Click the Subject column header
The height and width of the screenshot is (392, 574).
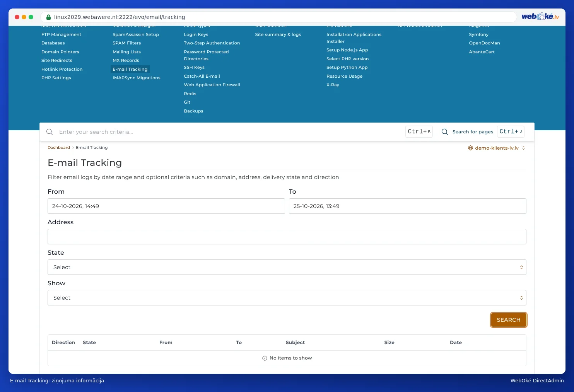click(x=295, y=343)
